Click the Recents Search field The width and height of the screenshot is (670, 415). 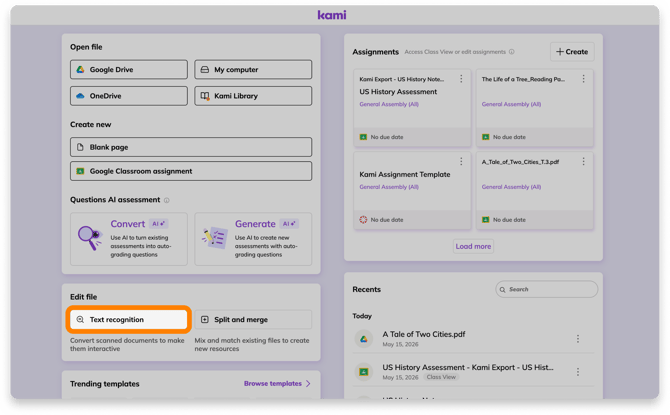point(547,289)
